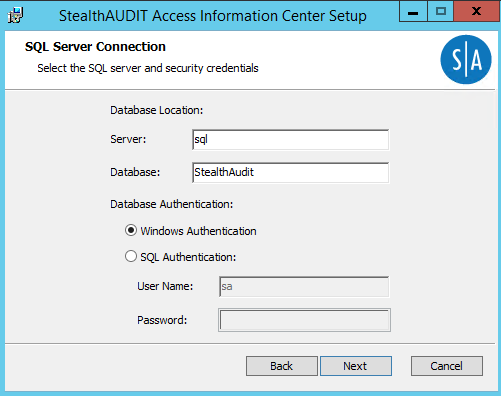Maximize the setup window

tap(441, 12)
